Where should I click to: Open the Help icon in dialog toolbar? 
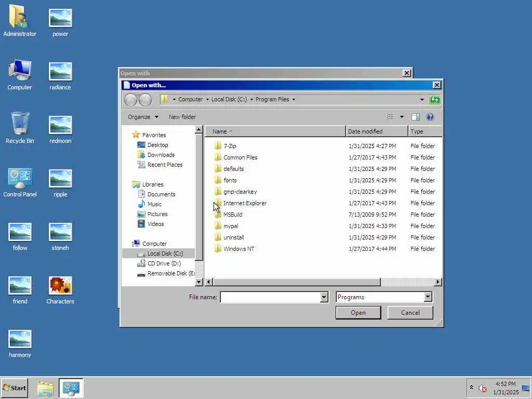(x=430, y=117)
